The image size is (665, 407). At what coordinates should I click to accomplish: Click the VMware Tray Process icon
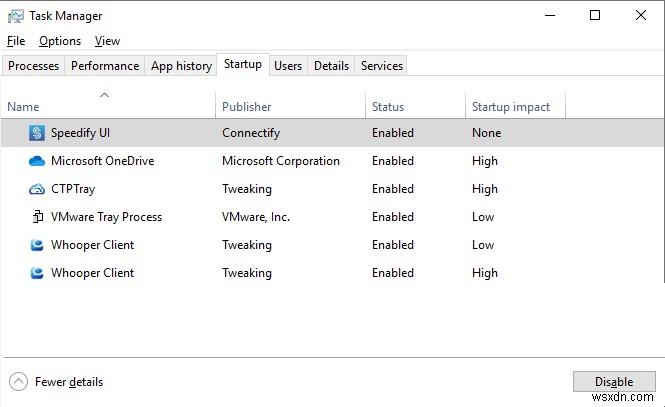pos(38,217)
